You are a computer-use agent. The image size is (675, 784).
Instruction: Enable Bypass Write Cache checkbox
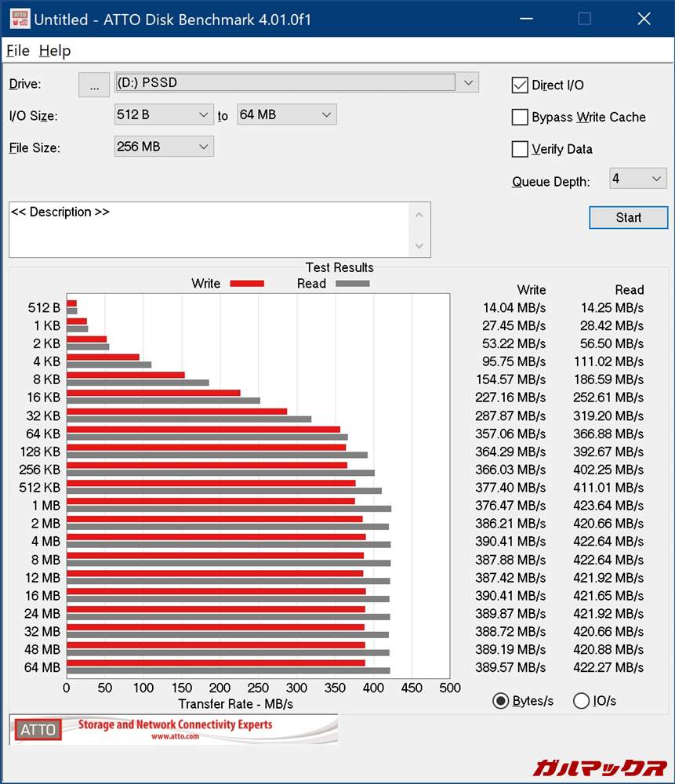[x=520, y=118]
